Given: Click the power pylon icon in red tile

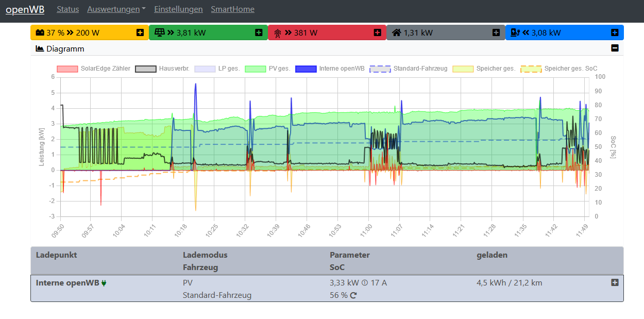Looking at the screenshot, I should 278,33.
